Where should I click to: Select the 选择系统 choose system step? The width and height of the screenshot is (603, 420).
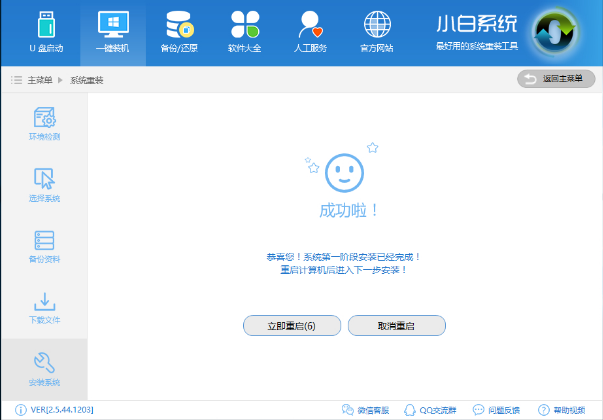(x=44, y=186)
